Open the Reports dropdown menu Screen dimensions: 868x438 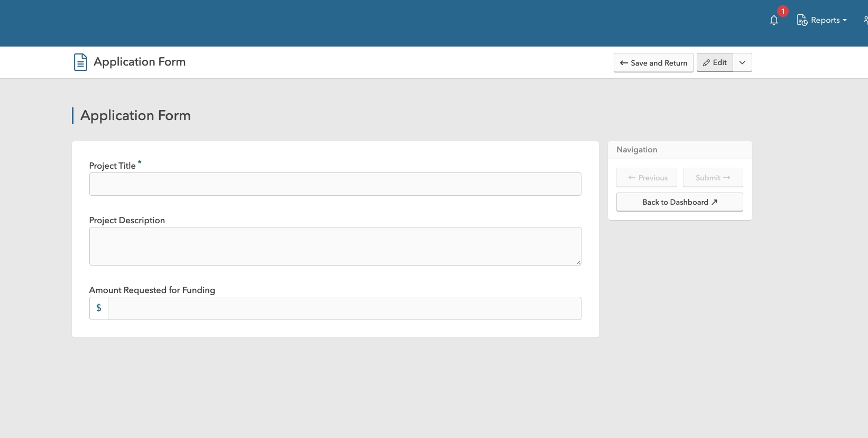[822, 20]
